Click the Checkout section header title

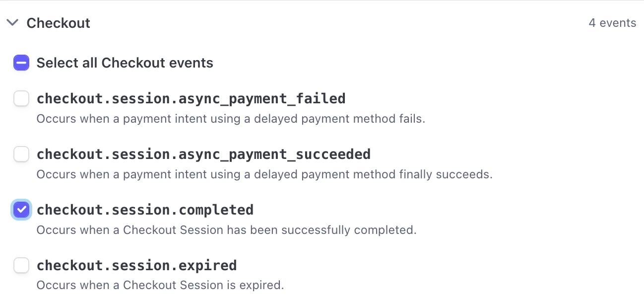(59, 23)
